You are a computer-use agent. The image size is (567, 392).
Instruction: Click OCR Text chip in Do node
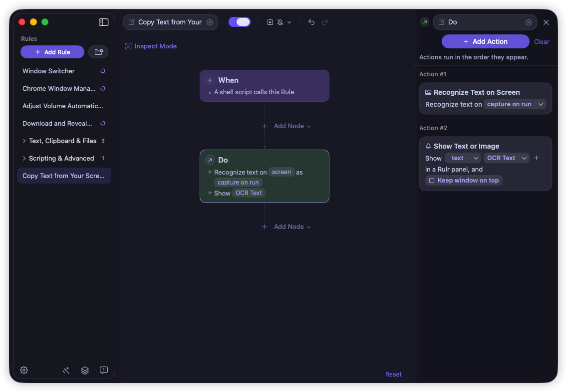(249, 193)
